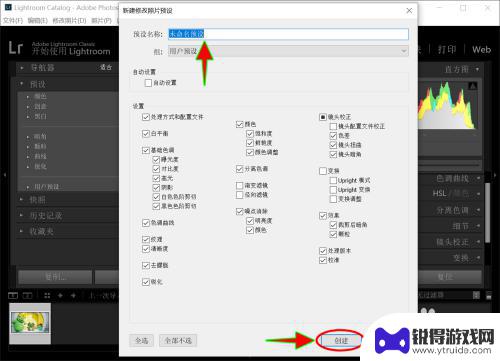The image size is (500, 361).
Task: Uncheck the 曝光度 checkbox
Action: click(x=156, y=160)
